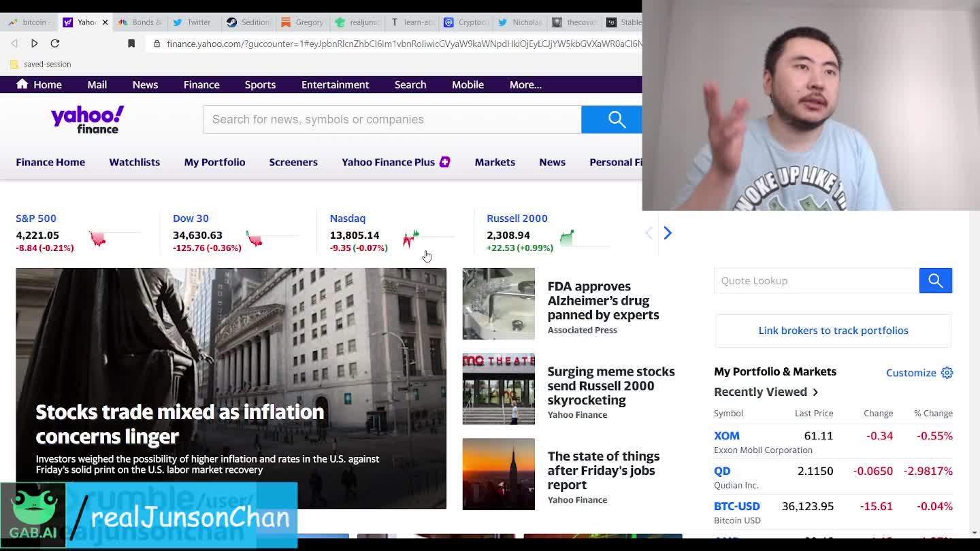Switch to the Sedition browser tab

click(249, 22)
